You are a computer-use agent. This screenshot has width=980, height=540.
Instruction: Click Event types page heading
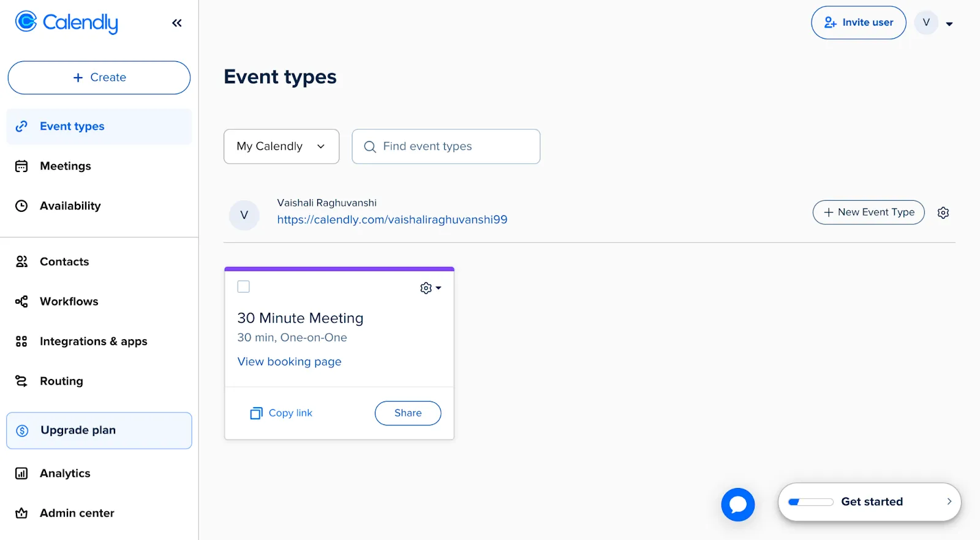pyautogui.click(x=280, y=77)
